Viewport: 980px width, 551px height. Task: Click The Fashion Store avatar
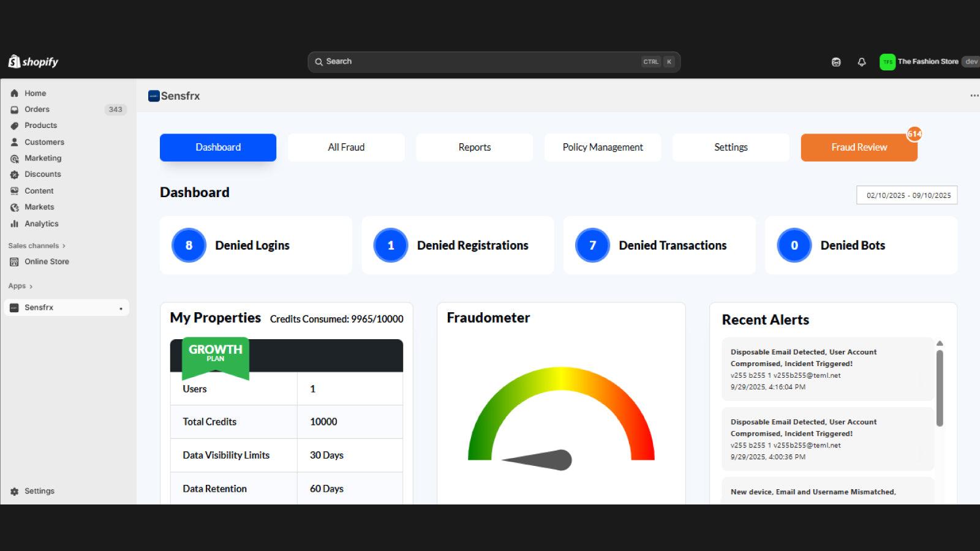point(888,61)
